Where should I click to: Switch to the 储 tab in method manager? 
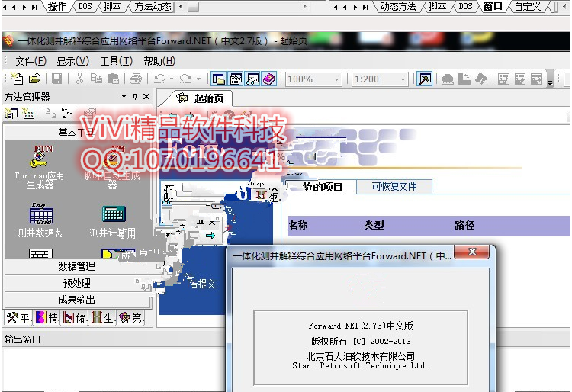(x=74, y=317)
